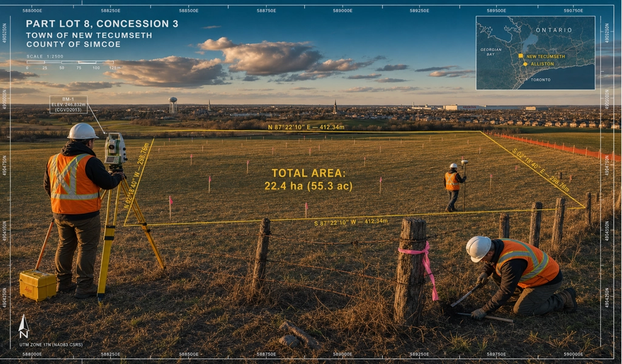
Task: Click the 'GEORGIAN BAY' label in the inset map
Action: (x=491, y=52)
